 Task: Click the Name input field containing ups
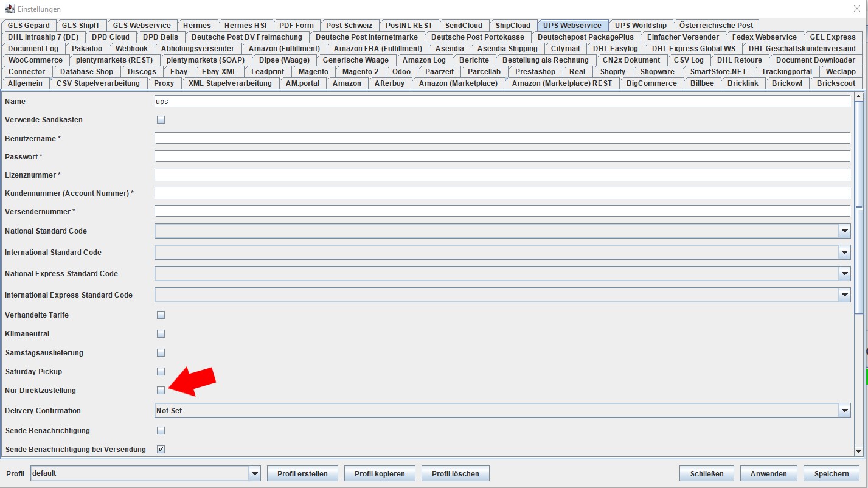click(x=502, y=102)
